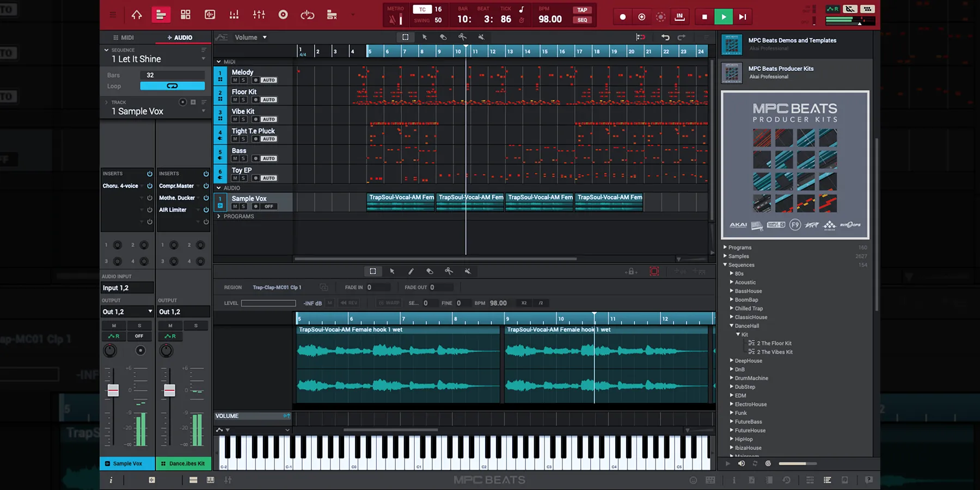
Task: Enable AUTO on the Floor Kit track
Action: click(x=269, y=99)
